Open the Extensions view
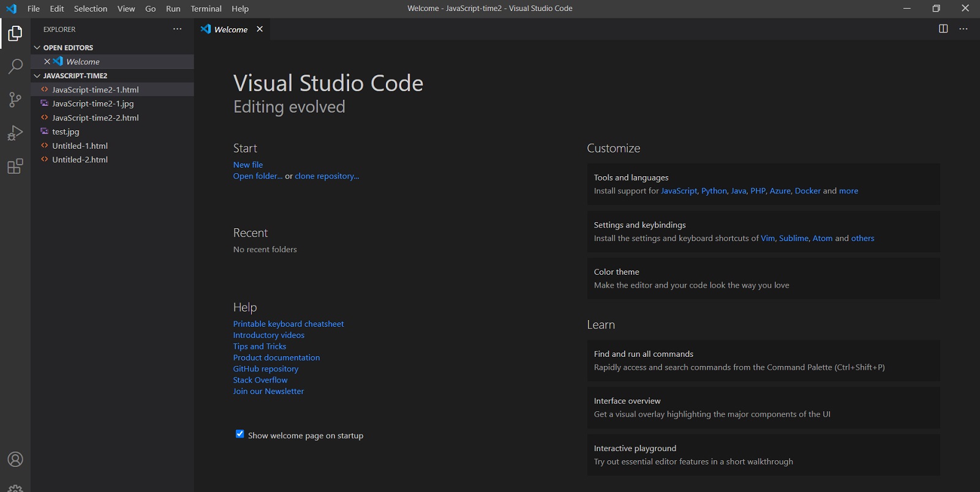The image size is (980, 492). pyautogui.click(x=15, y=166)
